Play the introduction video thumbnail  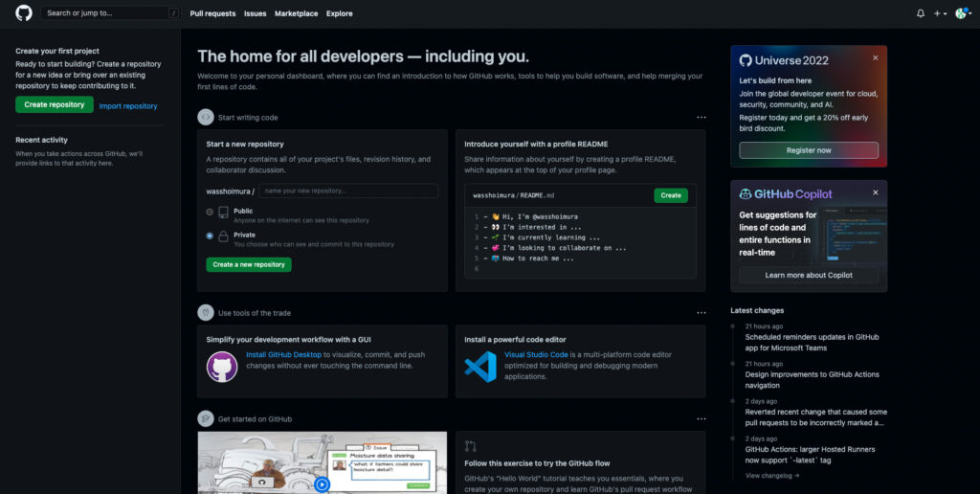click(322, 484)
